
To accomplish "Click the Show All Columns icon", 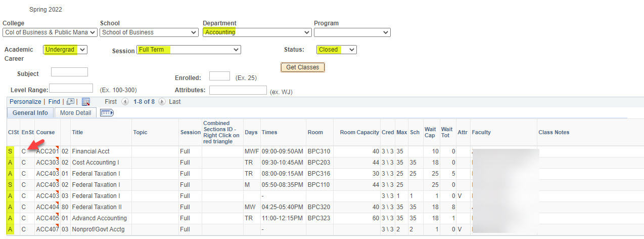I will pyautogui.click(x=107, y=113).
